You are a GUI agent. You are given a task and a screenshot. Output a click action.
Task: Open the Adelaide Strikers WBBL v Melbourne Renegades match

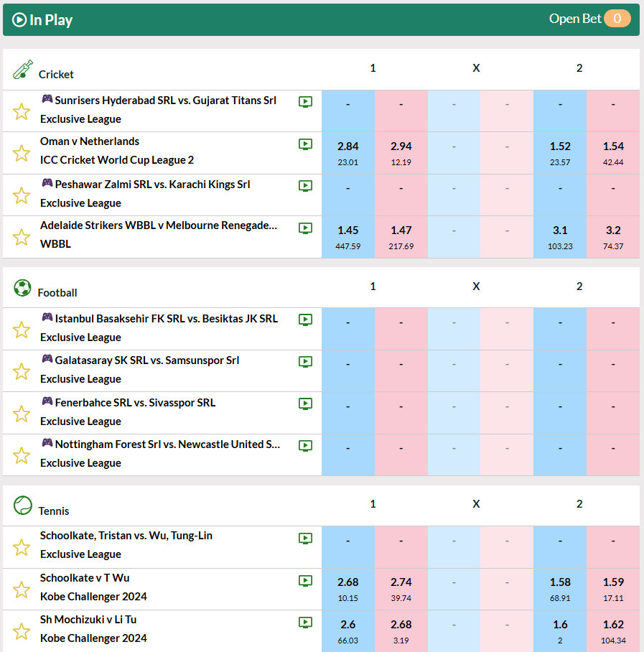pyautogui.click(x=159, y=225)
